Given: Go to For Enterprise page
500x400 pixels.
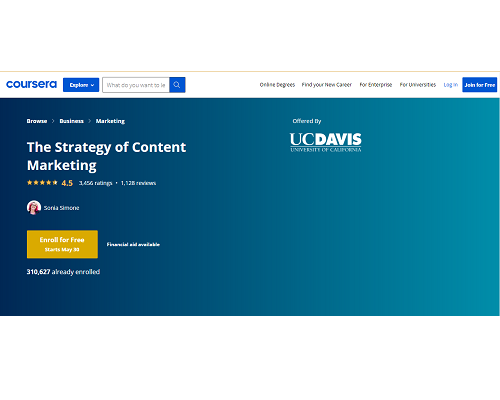Looking at the screenshot, I should click(x=376, y=85).
